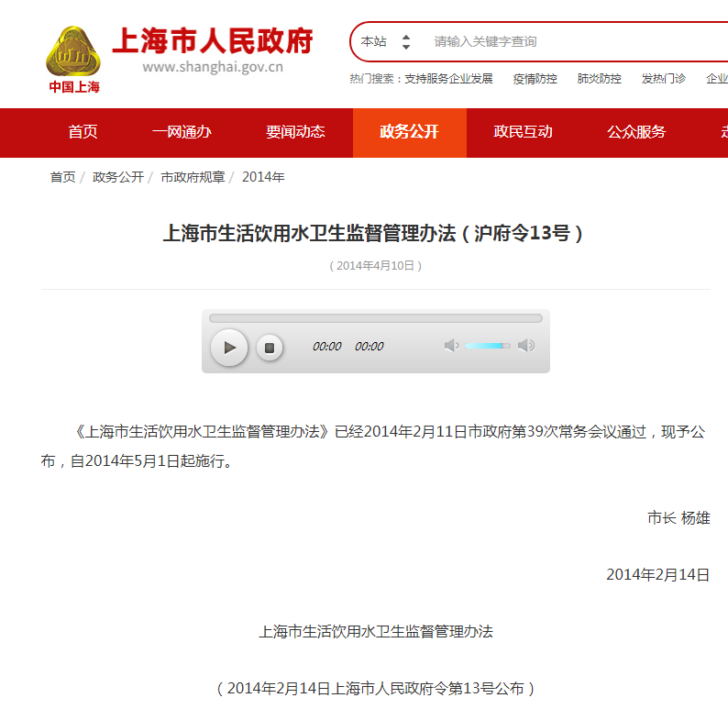Image resolution: width=728 pixels, height=720 pixels.
Task: Click the signature 市长 杨雄
Action: 678,518
